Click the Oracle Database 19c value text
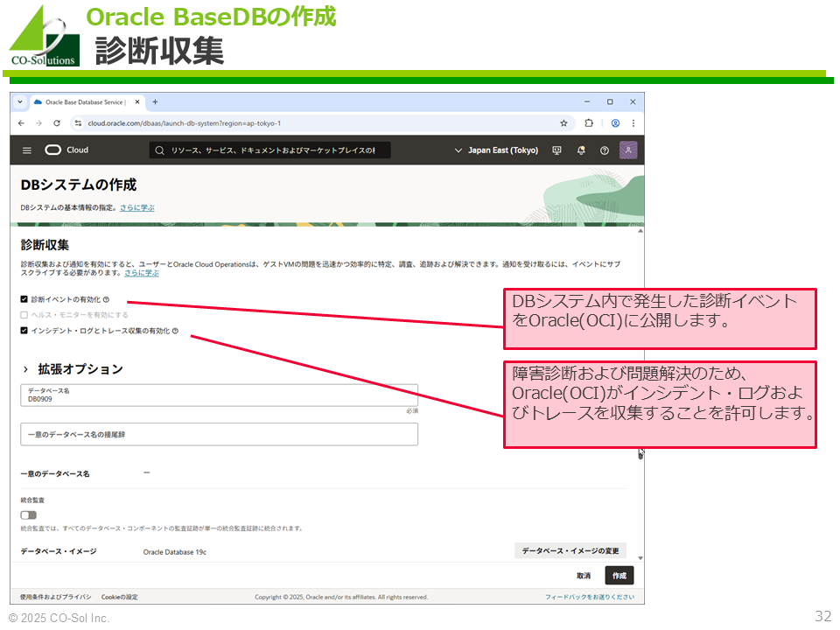 tap(175, 552)
